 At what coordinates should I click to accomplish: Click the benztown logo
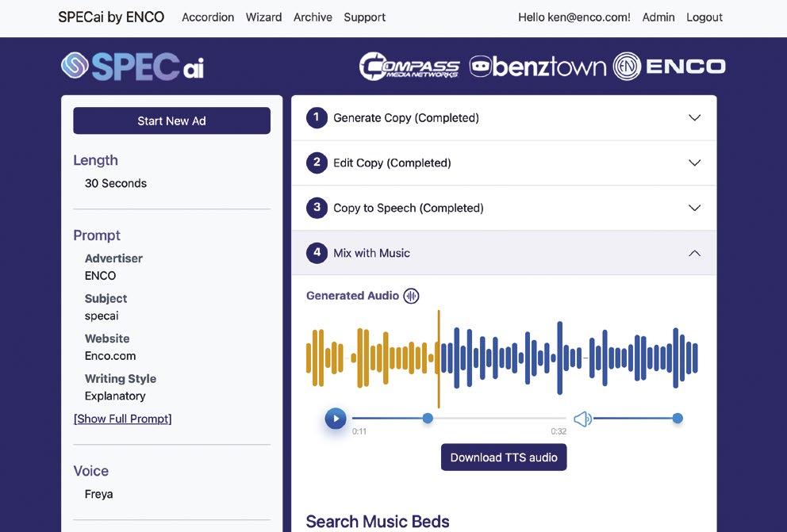538,67
